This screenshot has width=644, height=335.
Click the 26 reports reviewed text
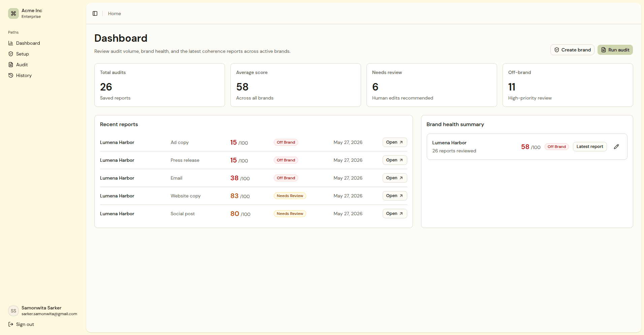[x=454, y=151]
